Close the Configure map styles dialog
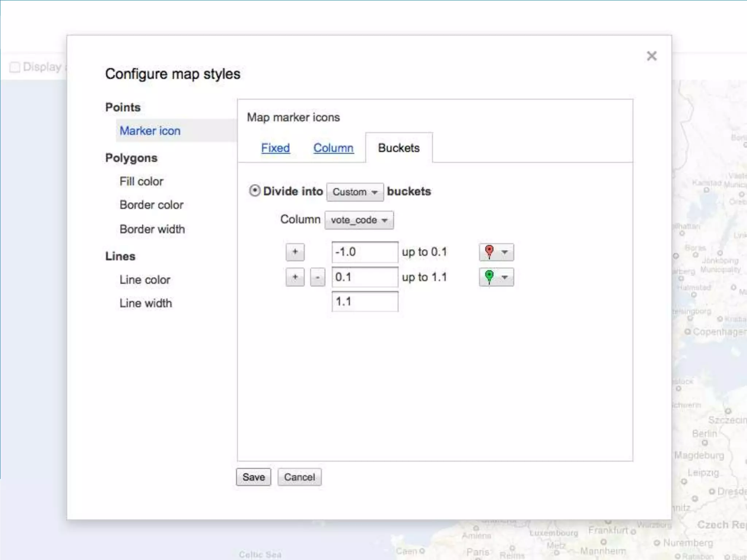This screenshot has height=560, width=747. pos(651,56)
